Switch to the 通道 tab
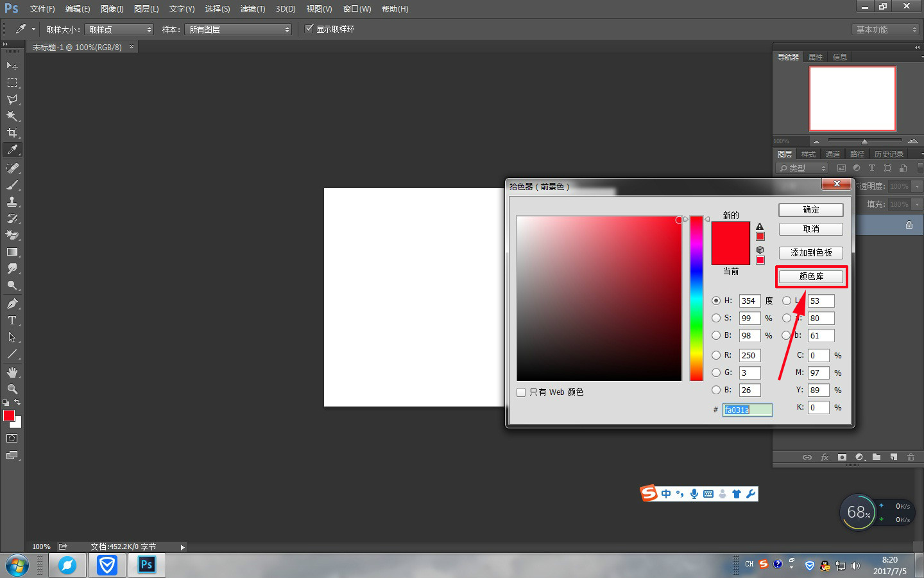Screen dimensions: 924x578 click(x=833, y=154)
